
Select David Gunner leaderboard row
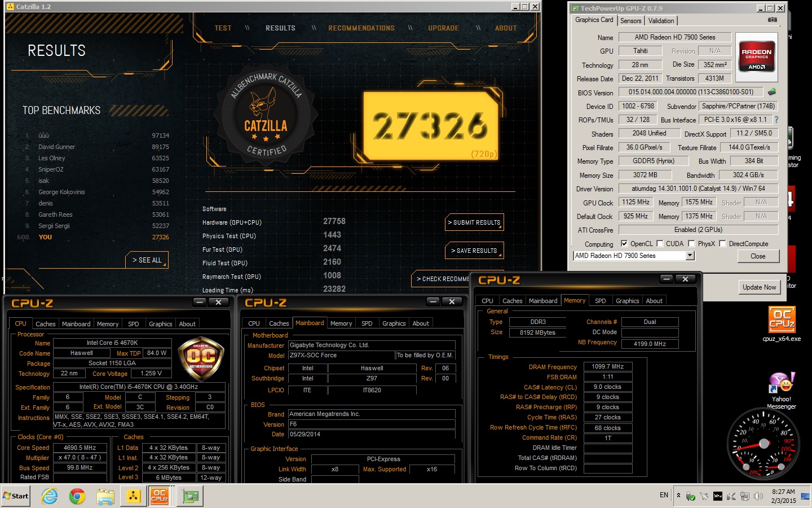coord(96,147)
